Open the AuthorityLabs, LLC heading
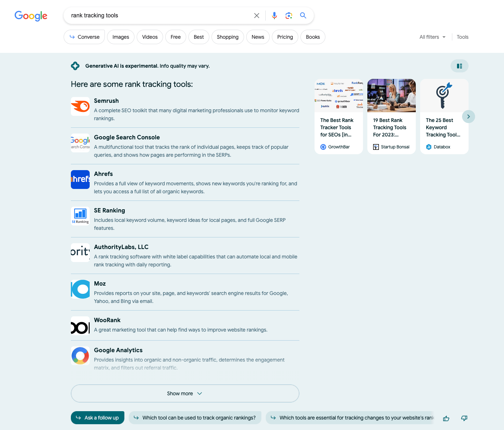This screenshot has width=504, height=430. (x=121, y=247)
